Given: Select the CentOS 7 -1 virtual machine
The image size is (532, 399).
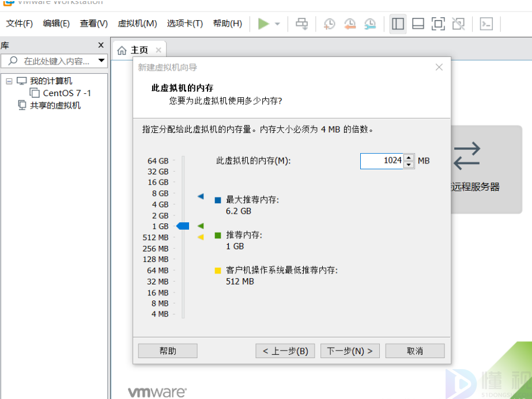Looking at the screenshot, I should [67, 93].
